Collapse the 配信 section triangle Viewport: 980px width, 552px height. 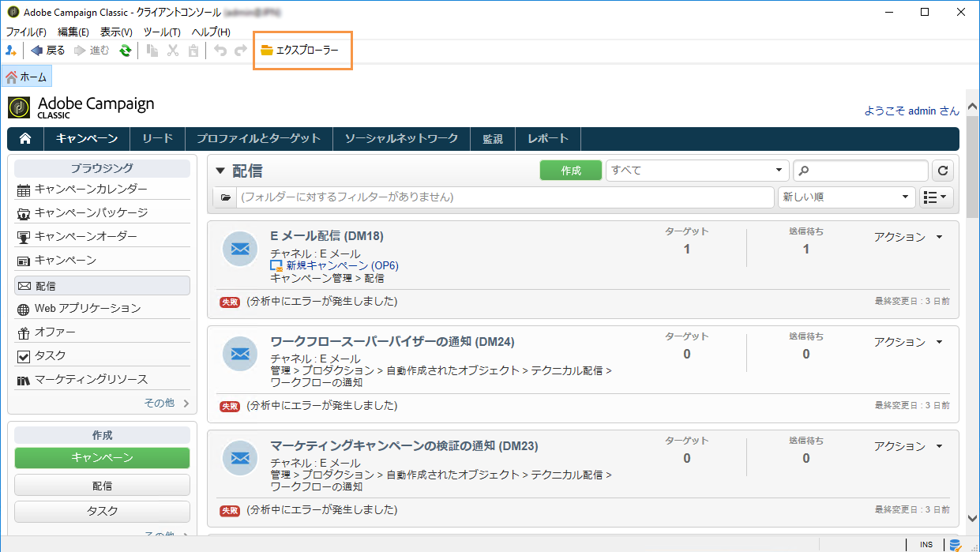coord(220,171)
